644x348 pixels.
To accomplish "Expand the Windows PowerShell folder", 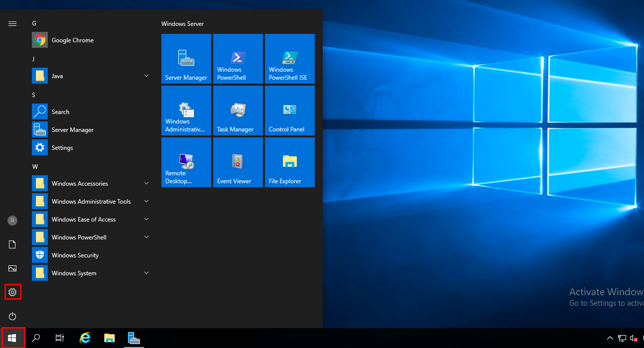I will (92, 237).
